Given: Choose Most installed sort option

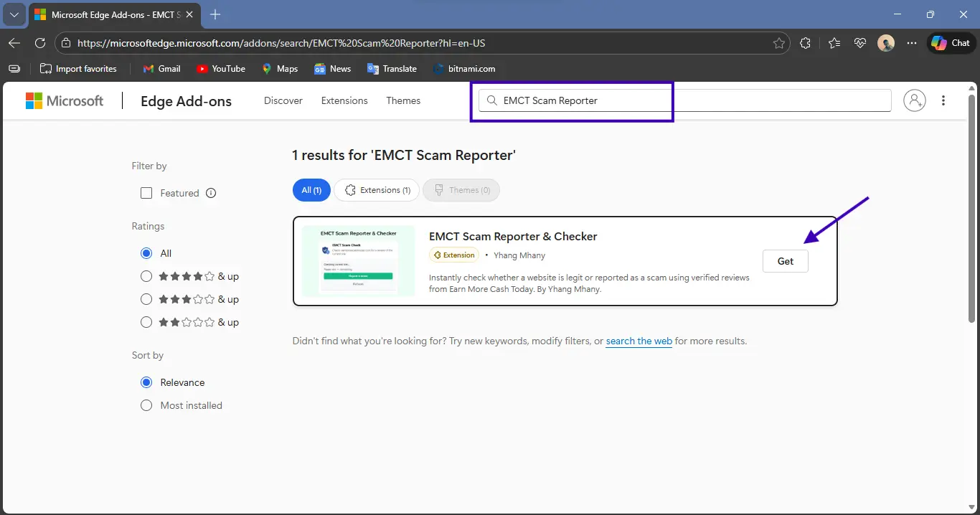Looking at the screenshot, I should [146, 405].
